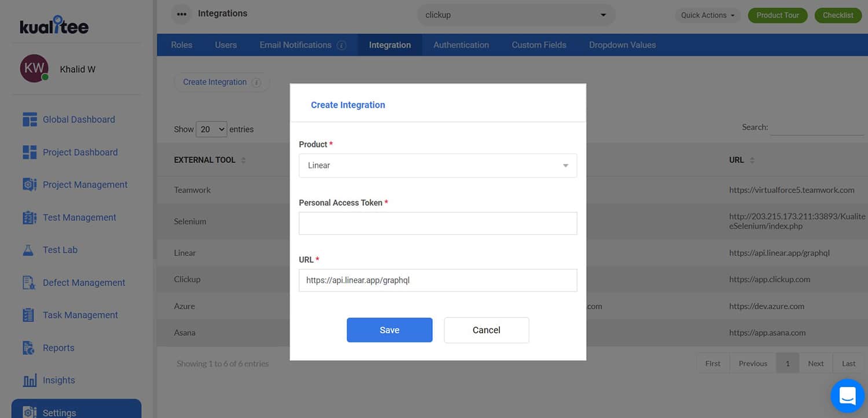Click info icon on Create Integration button
Screen dimensions: 868x418
[x=257, y=82]
